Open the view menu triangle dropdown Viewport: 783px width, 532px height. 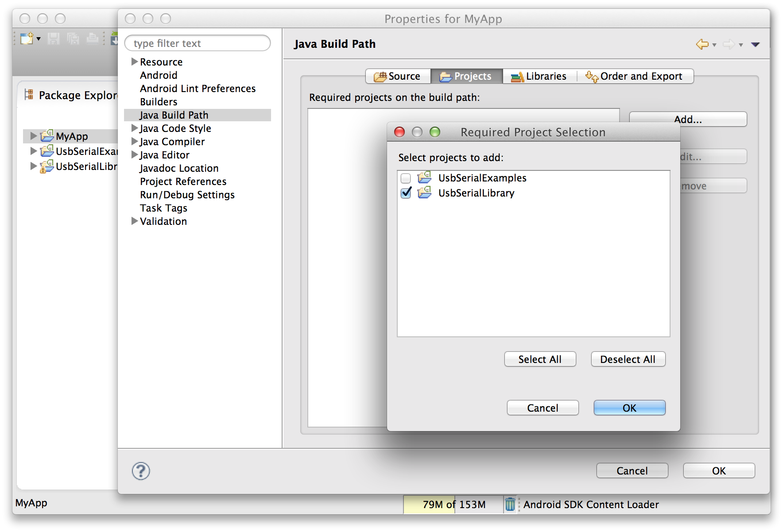coord(756,45)
